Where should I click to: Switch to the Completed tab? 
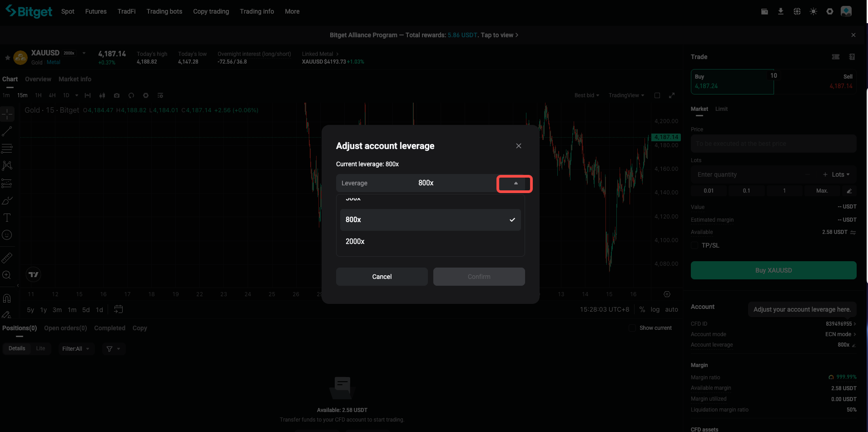(109, 328)
